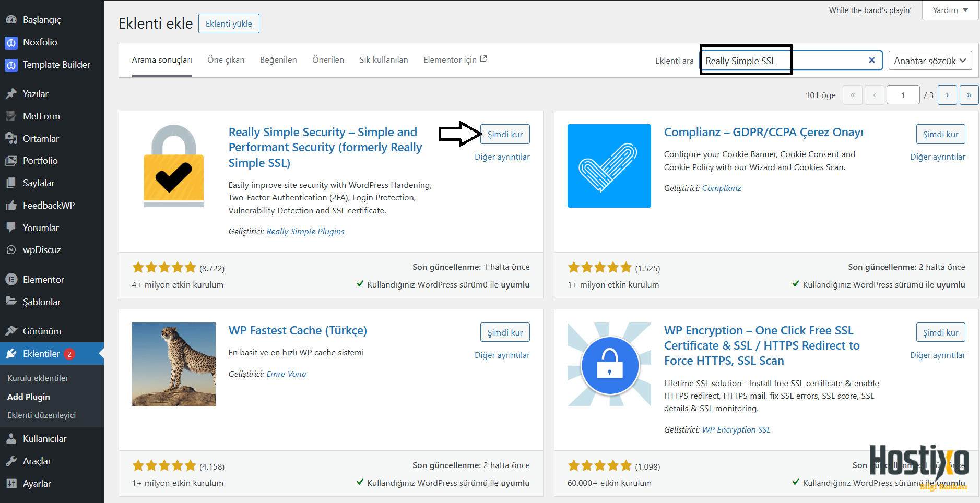Screen dimensions: 980x503
Task: Install WP Fastest Cache with Şimdi kur
Action: pos(505,332)
